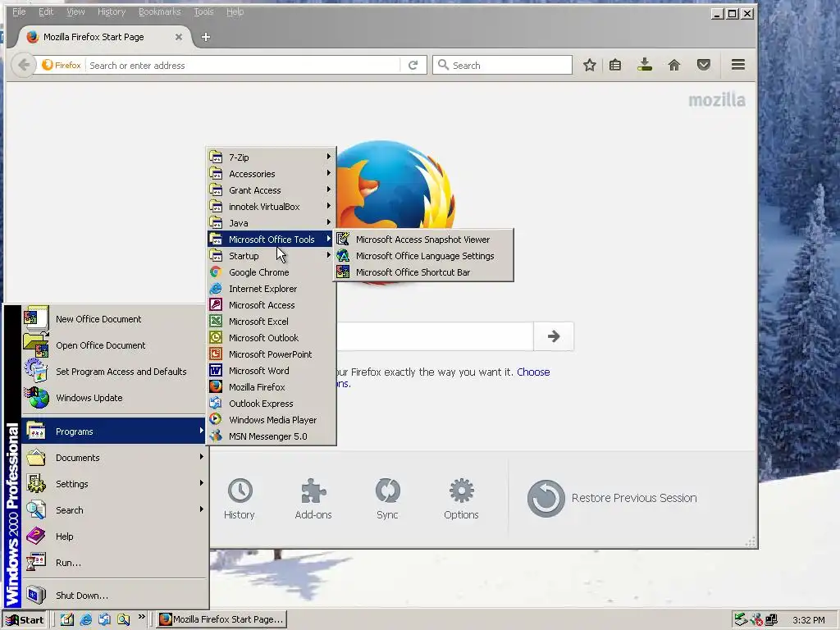Expand the Grant Access submenu
840x630 pixels.
coord(271,190)
